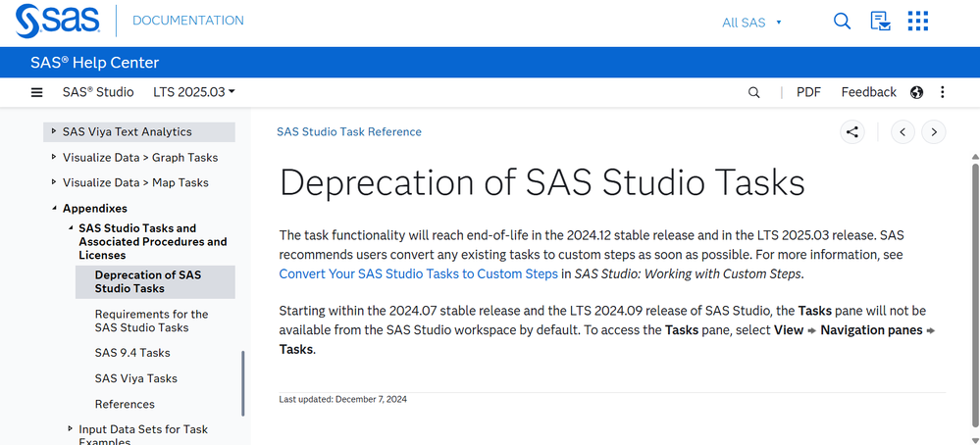Go to next page arrow
The image size is (980, 445).
coord(934,131)
